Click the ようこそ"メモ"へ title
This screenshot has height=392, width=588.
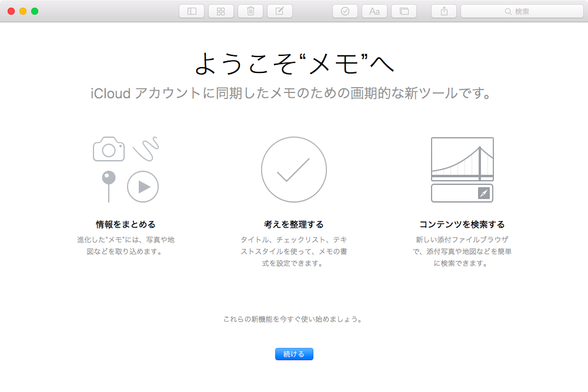click(295, 64)
